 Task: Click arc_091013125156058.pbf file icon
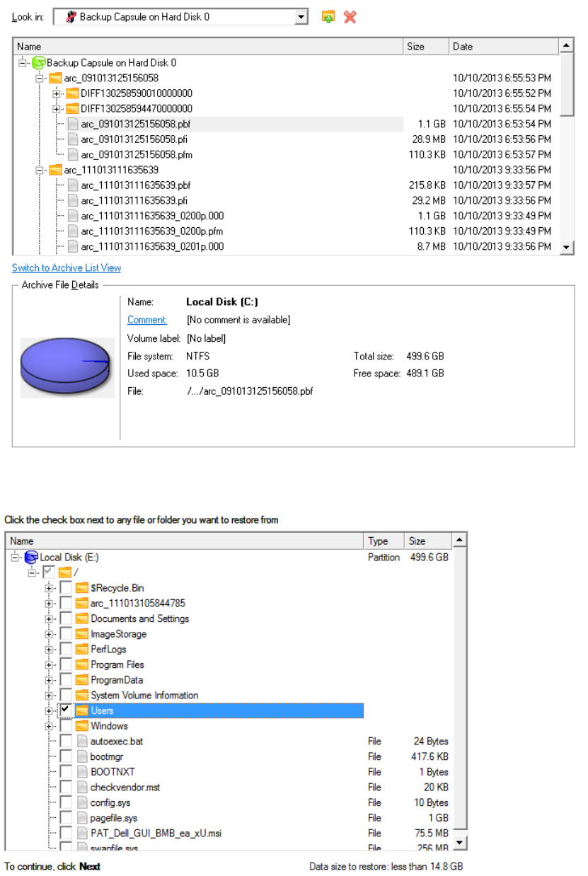point(73,124)
